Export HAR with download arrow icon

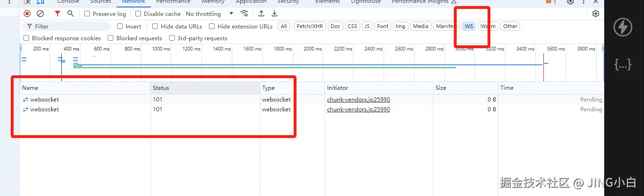pyautogui.click(x=274, y=14)
